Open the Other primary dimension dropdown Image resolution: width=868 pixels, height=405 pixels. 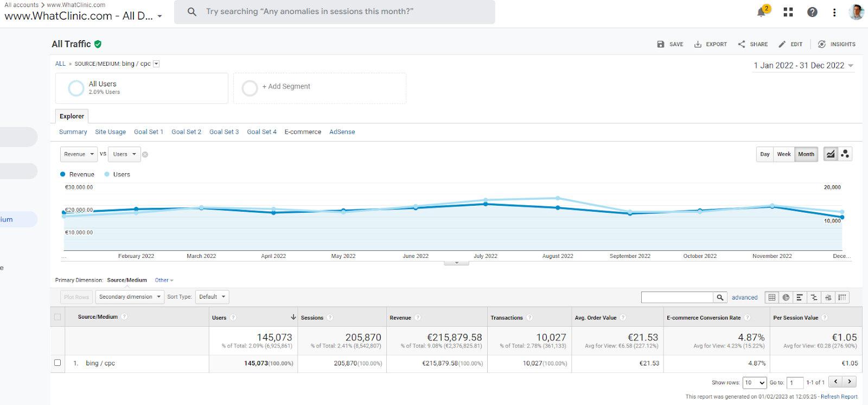click(x=164, y=280)
